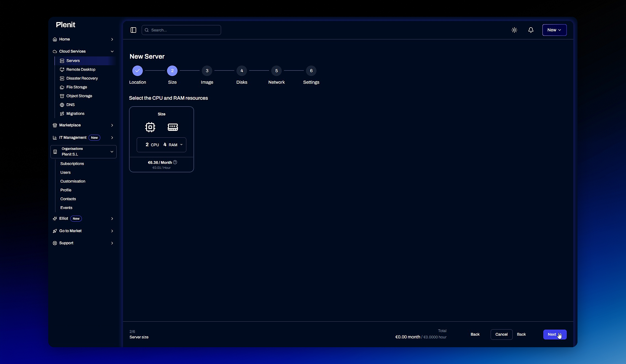The height and width of the screenshot is (364, 626).
Task: Click the Marketplace store icon
Action: (x=55, y=125)
